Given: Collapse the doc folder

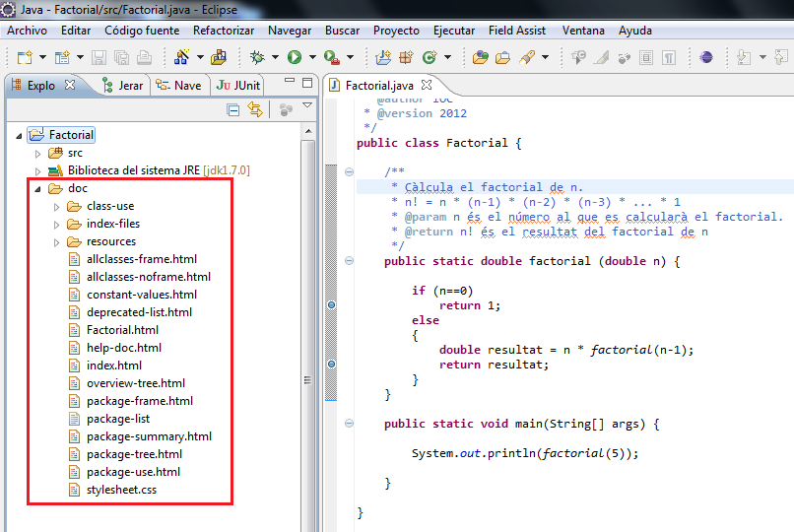Looking at the screenshot, I should click(38, 188).
